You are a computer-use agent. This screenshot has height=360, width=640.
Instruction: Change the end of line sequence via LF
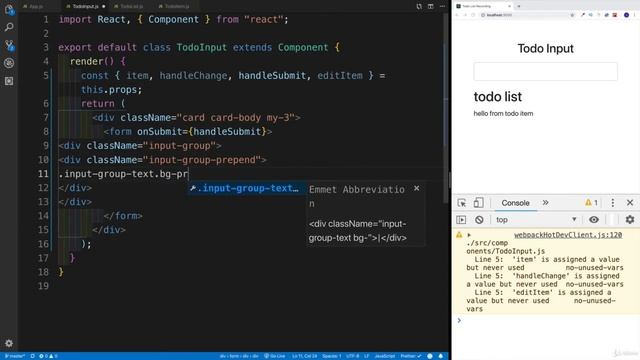(367, 356)
